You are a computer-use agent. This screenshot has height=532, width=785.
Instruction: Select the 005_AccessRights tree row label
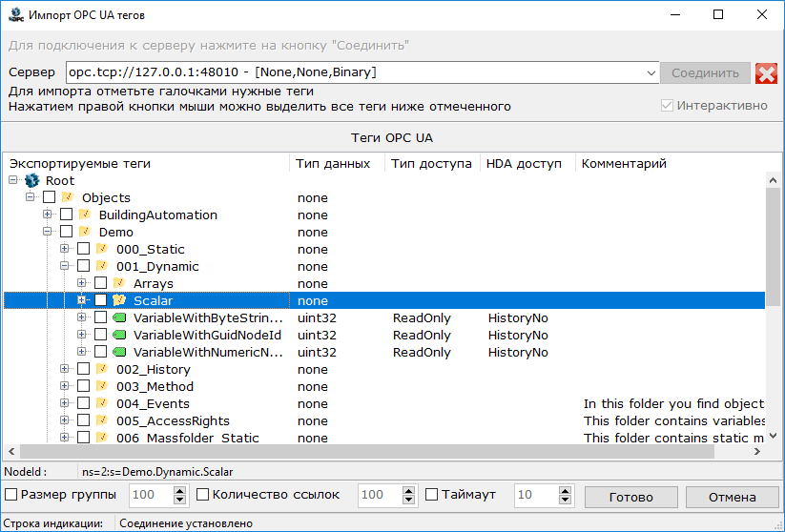point(173,420)
